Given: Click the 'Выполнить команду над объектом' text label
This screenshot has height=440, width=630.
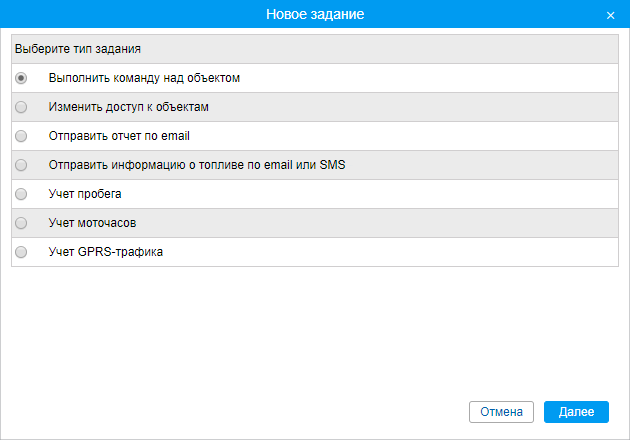Looking at the screenshot, I should pyautogui.click(x=144, y=78).
